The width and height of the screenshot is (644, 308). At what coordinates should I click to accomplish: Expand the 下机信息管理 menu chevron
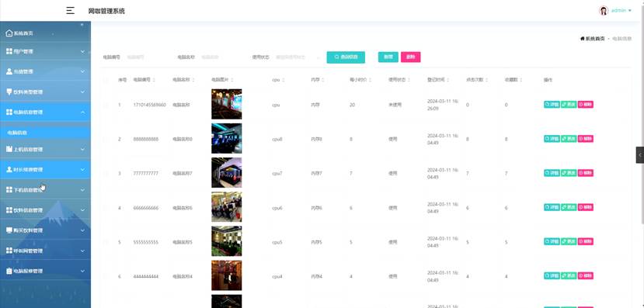click(82, 190)
